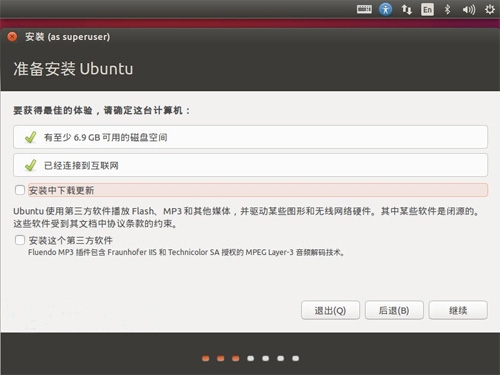Click the 后退(B) button
Viewport: 500px width, 375px height.
[x=394, y=310]
